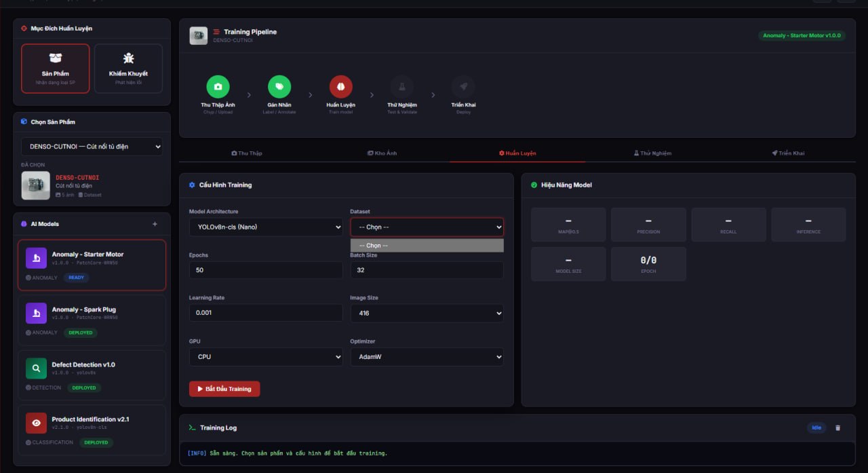
Task: Click the Epochs input field
Action: tap(266, 270)
